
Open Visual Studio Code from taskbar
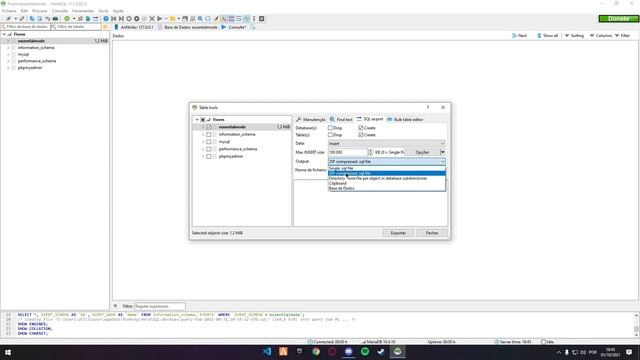(x=267, y=351)
